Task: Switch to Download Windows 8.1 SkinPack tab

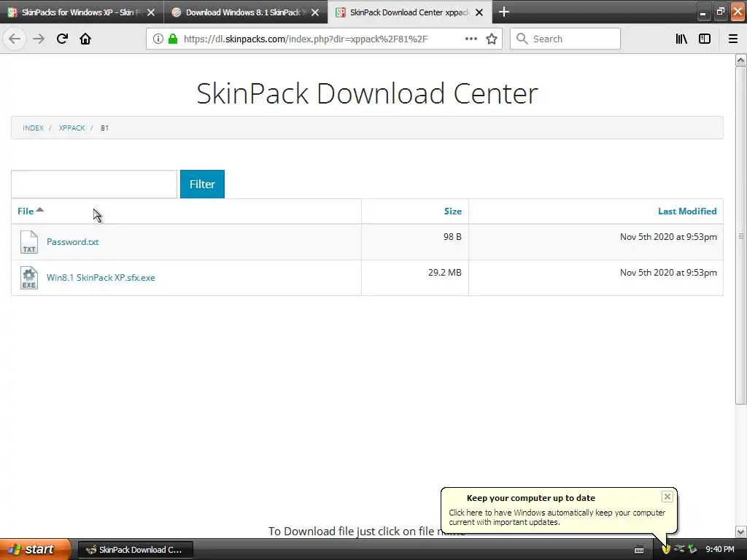Action: 245,12
